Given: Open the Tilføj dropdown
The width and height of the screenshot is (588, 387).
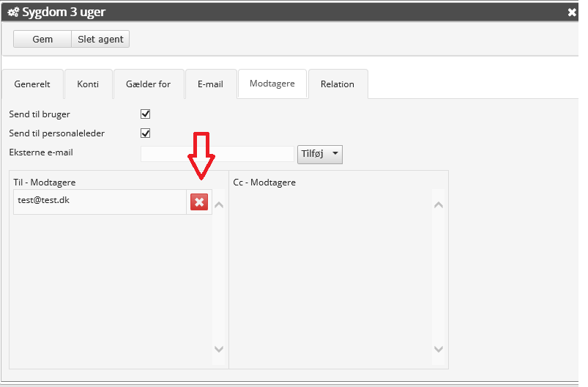Looking at the screenshot, I should point(320,154).
